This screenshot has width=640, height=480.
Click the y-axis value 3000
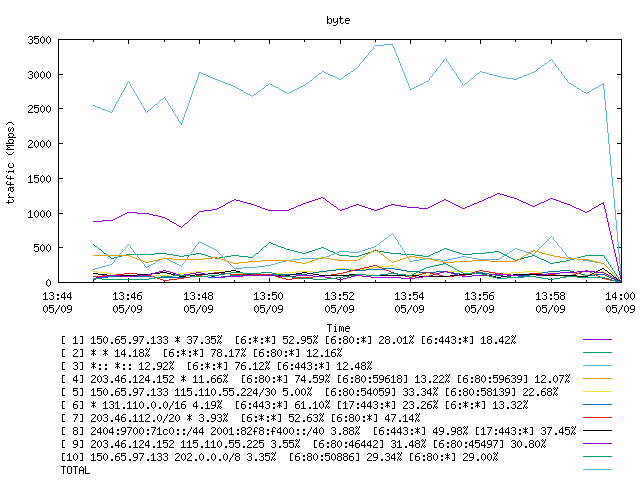39,75
